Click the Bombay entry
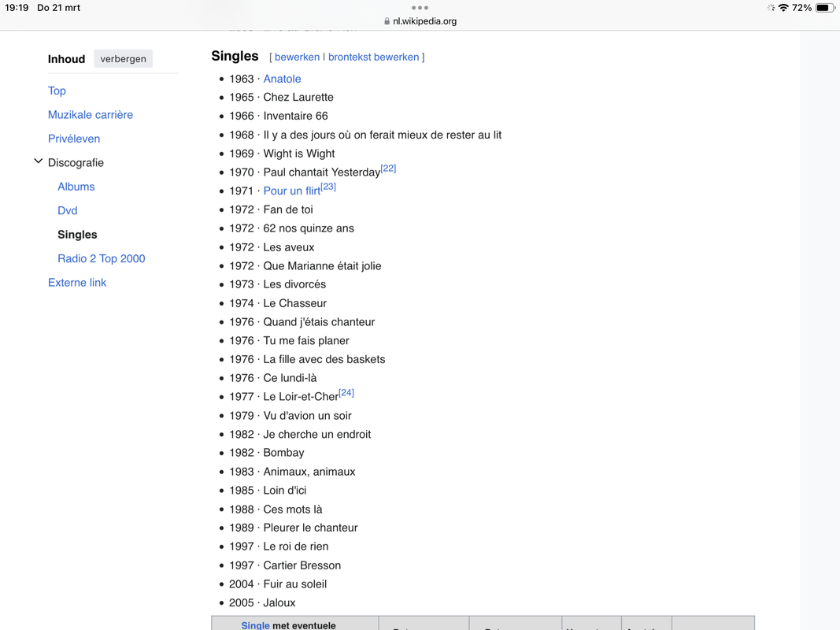Viewport: 840px width, 630px height. point(283,454)
